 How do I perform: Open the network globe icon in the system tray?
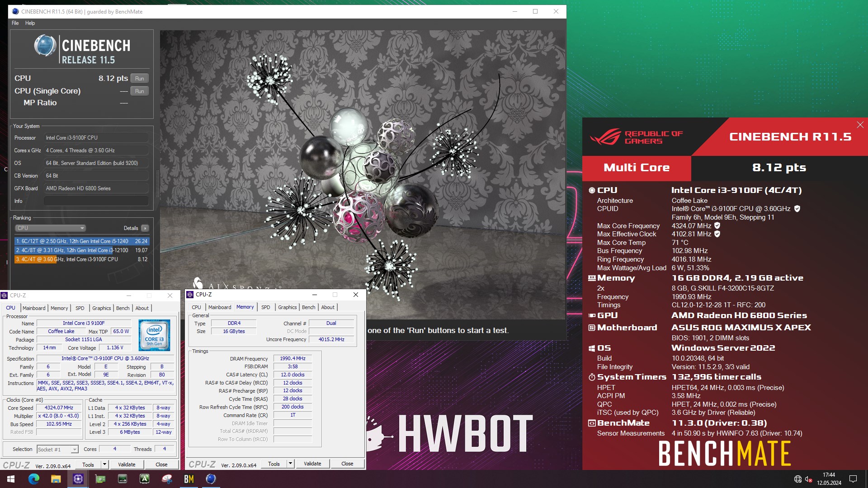click(x=798, y=479)
